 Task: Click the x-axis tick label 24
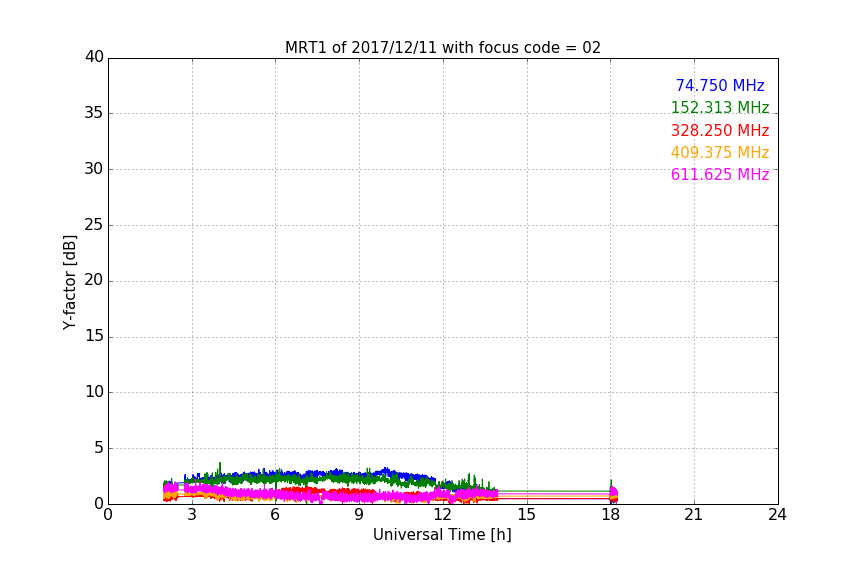(777, 515)
